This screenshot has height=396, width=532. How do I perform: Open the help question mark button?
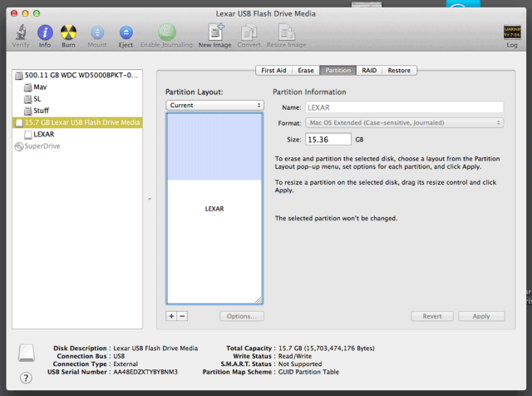pyautogui.click(x=26, y=378)
